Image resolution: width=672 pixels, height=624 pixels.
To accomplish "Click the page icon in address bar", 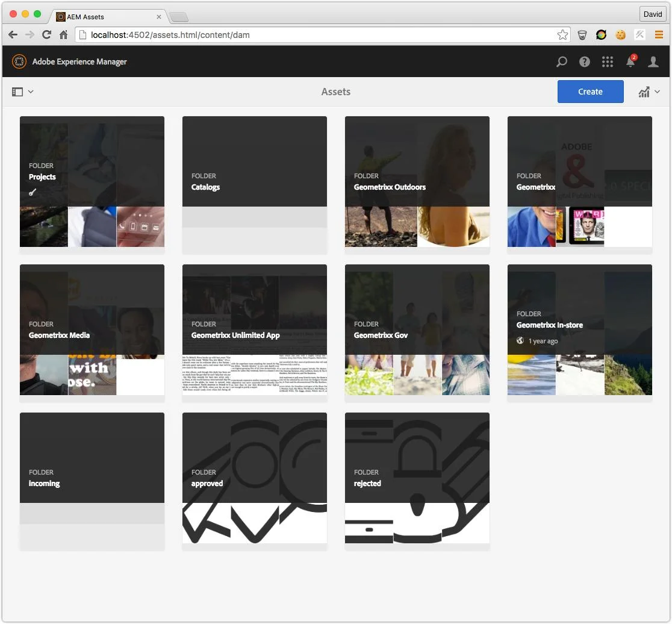I will point(82,35).
